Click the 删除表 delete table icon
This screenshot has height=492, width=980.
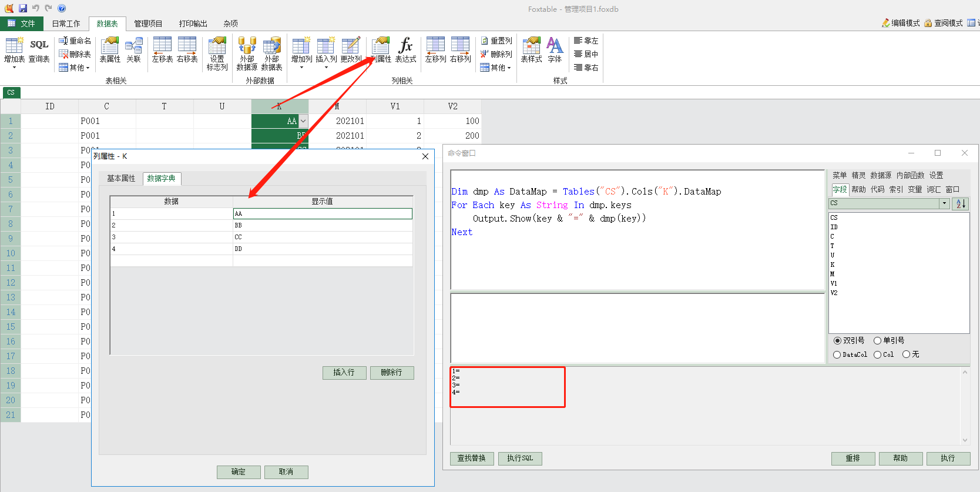(75, 54)
